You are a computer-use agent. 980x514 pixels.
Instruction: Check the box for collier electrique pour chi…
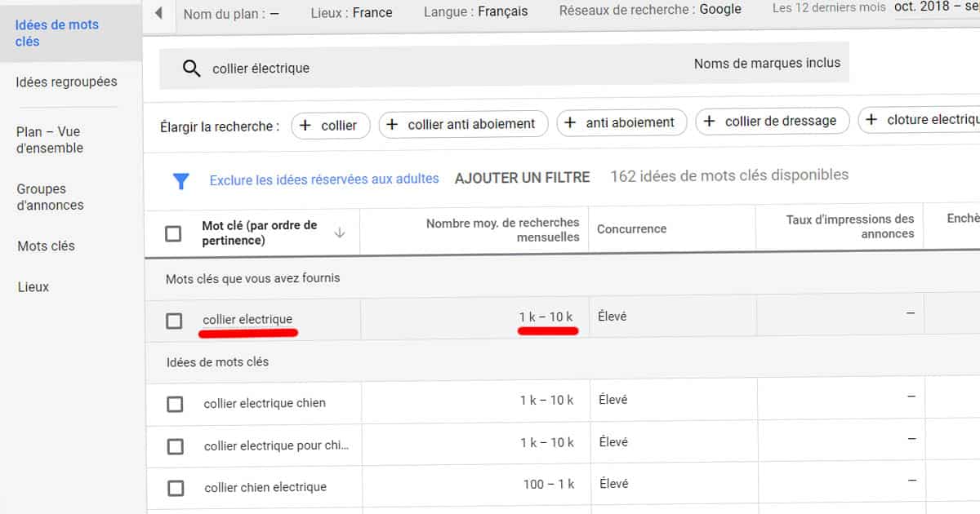coord(175,446)
